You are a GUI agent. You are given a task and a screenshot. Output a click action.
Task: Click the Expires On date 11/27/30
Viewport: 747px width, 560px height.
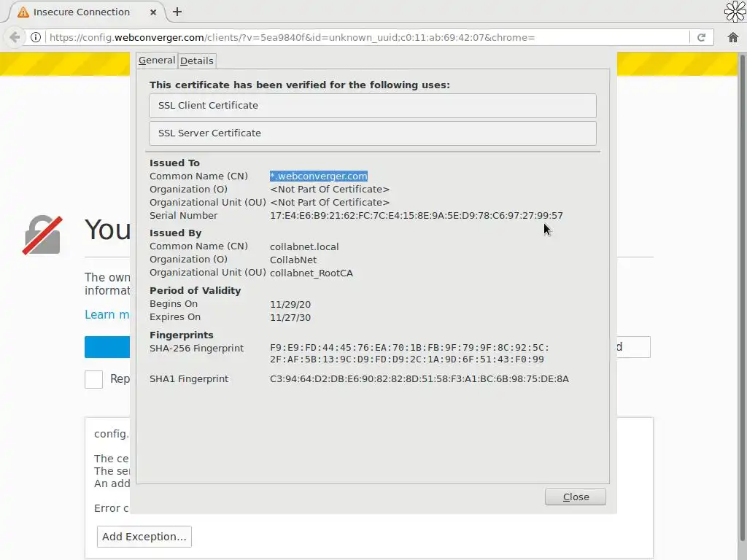(290, 318)
